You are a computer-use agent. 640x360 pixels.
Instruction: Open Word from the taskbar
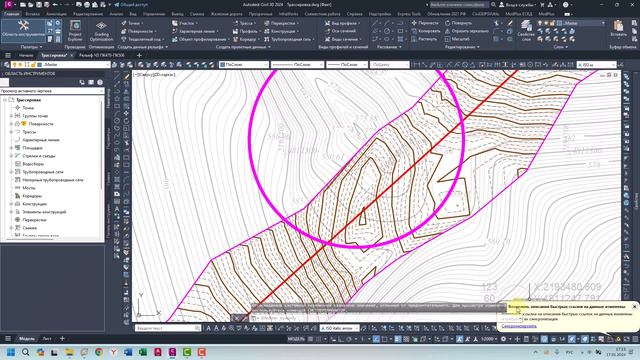(x=128, y=352)
